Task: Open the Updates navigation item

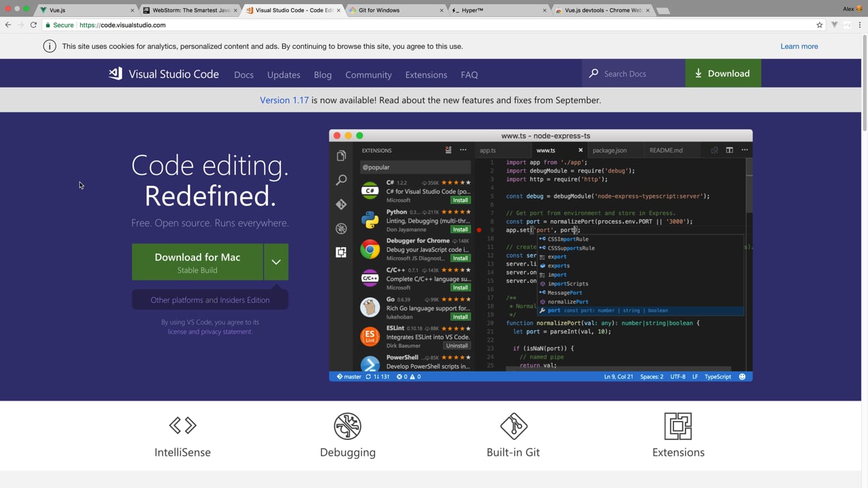Action: click(283, 75)
